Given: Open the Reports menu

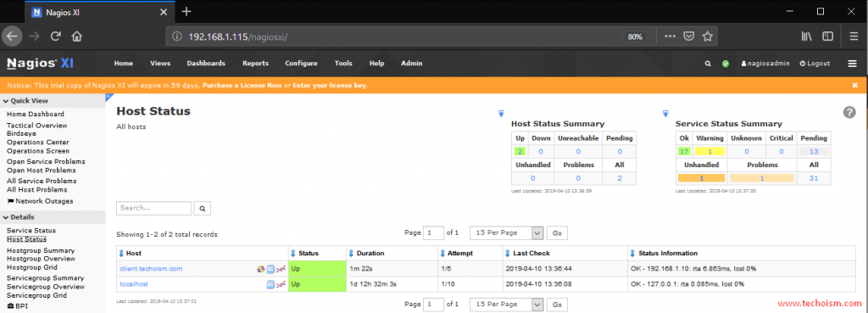Looking at the screenshot, I should 256,64.
